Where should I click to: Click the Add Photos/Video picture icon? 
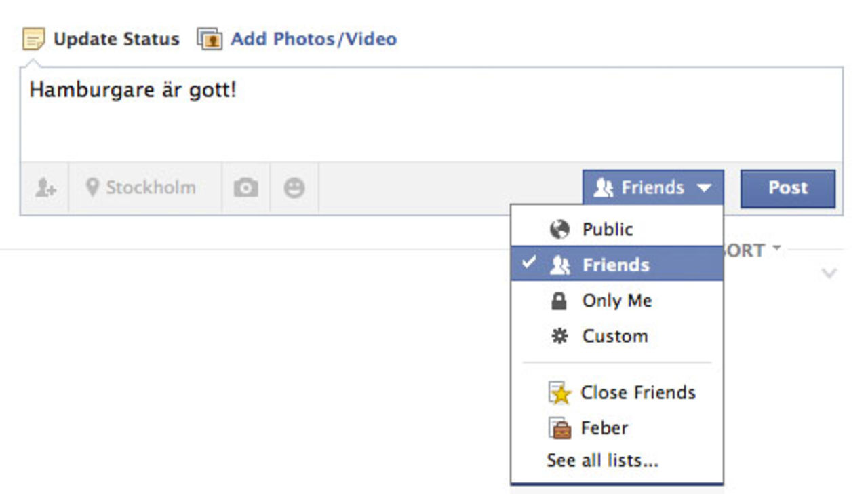(210, 39)
